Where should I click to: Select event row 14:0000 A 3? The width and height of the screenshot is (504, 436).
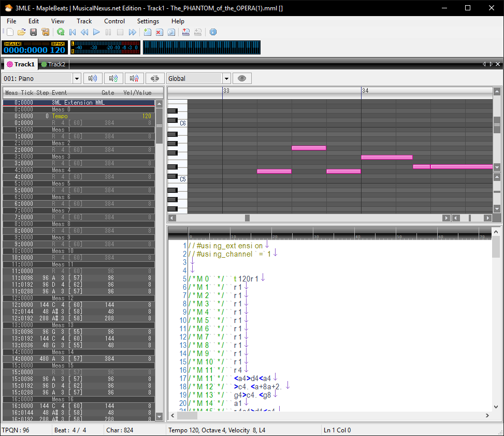coord(79,359)
